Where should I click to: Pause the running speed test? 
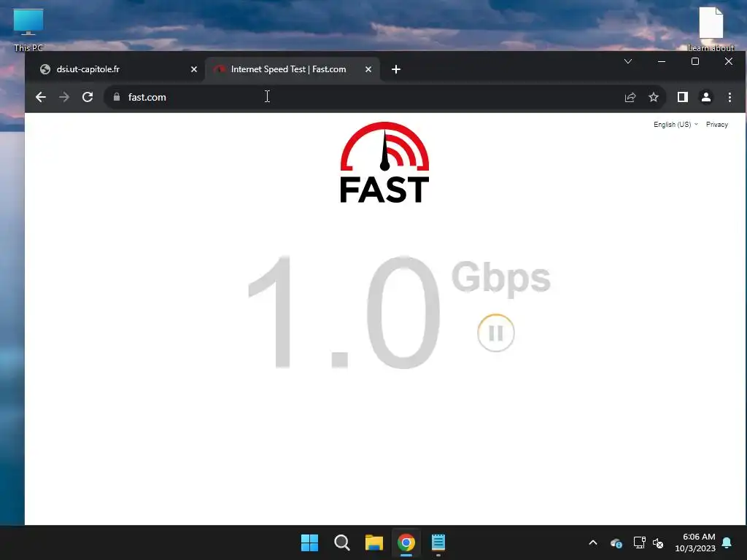[x=495, y=332]
